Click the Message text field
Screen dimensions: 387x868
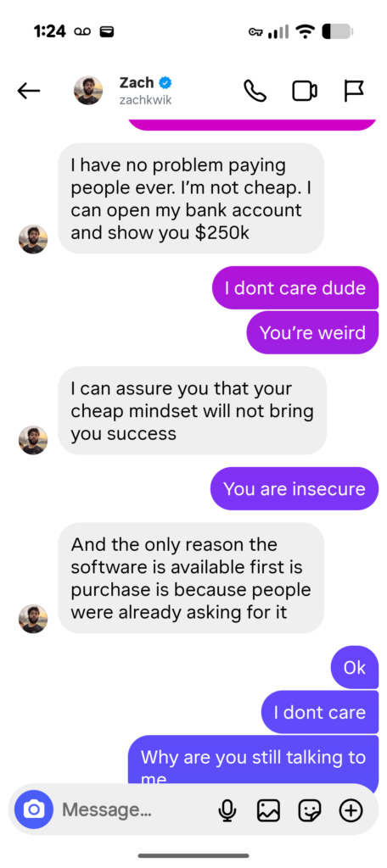[x=133, y=810]
